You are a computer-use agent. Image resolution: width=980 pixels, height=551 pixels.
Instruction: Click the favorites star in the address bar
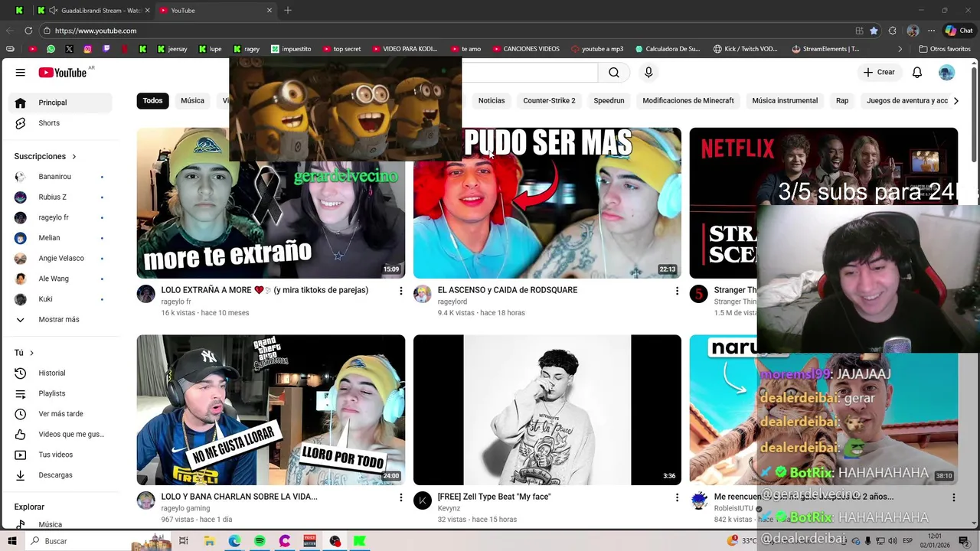874,31
